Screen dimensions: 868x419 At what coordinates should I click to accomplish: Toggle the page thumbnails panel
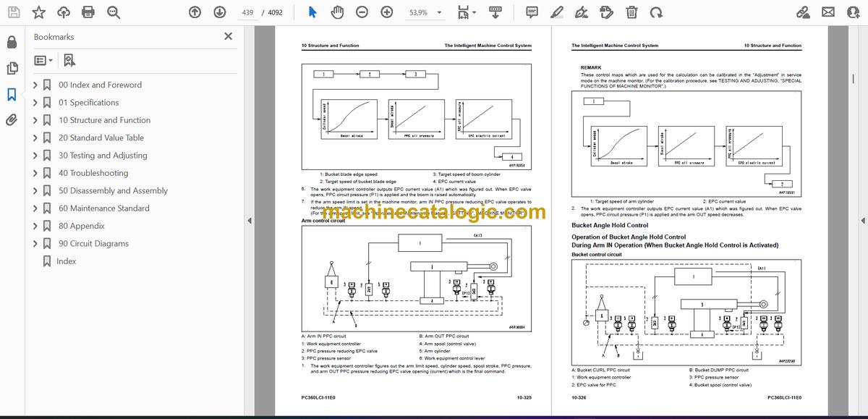pos(12,68)
